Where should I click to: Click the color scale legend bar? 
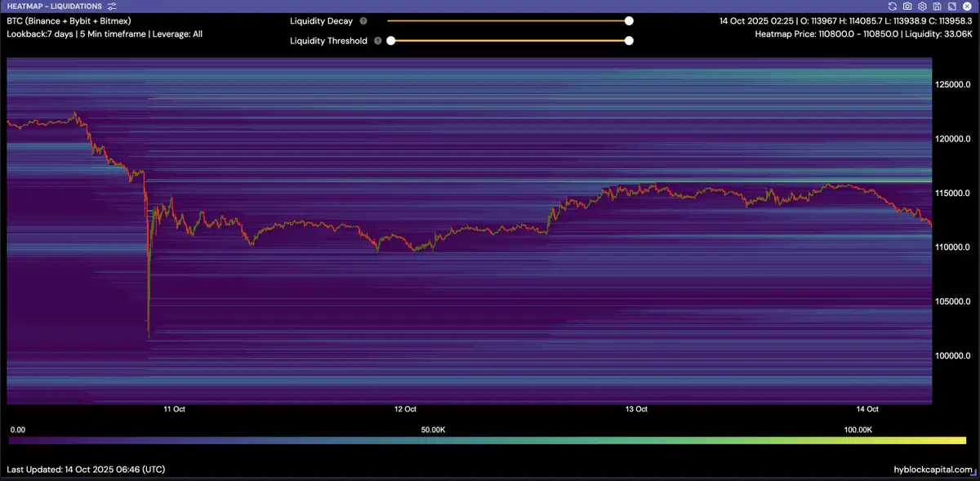(487, 440)
